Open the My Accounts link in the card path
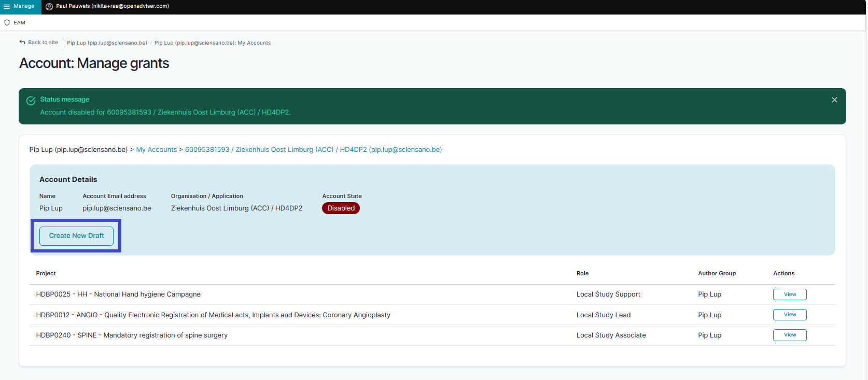868x380 pixels. 156,150
